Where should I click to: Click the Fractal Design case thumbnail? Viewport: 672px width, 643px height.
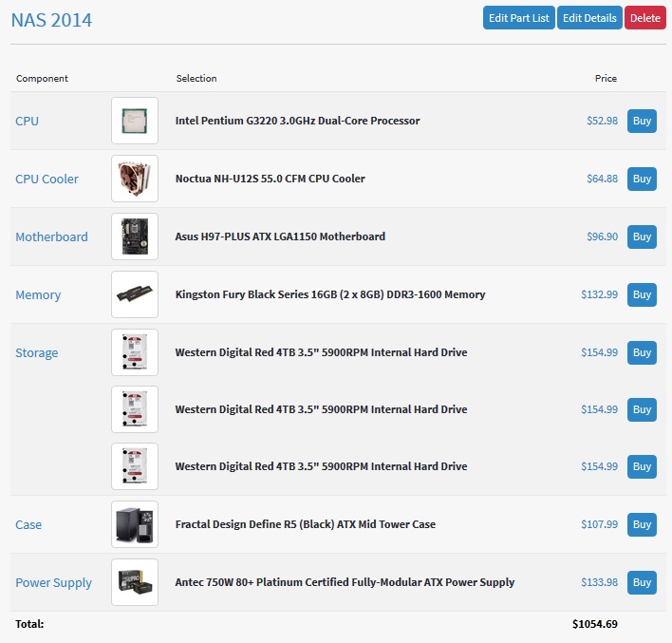click(x=134, y=524)
